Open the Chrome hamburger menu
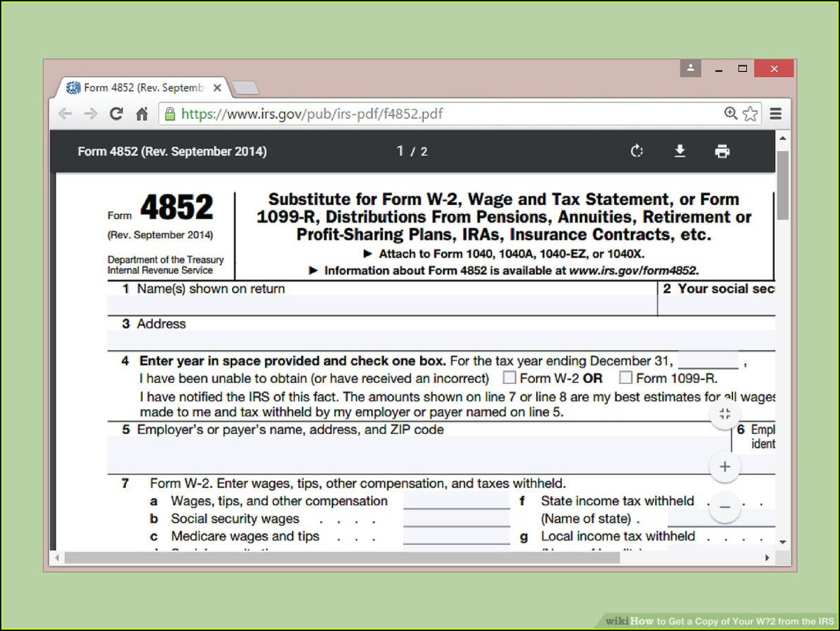Viewport: 840px width, 631px height. tap(776, 114)
